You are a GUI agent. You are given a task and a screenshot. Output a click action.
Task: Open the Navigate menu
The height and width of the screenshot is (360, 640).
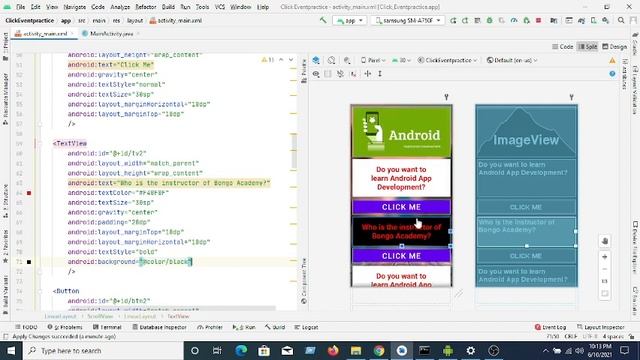click(74, 7)
